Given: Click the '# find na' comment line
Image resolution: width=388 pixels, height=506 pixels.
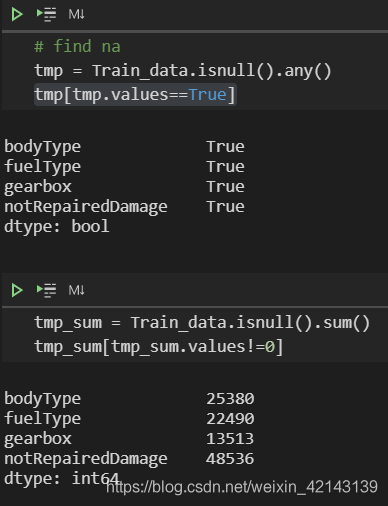Looking at the screenshot, I should point(77,46).
